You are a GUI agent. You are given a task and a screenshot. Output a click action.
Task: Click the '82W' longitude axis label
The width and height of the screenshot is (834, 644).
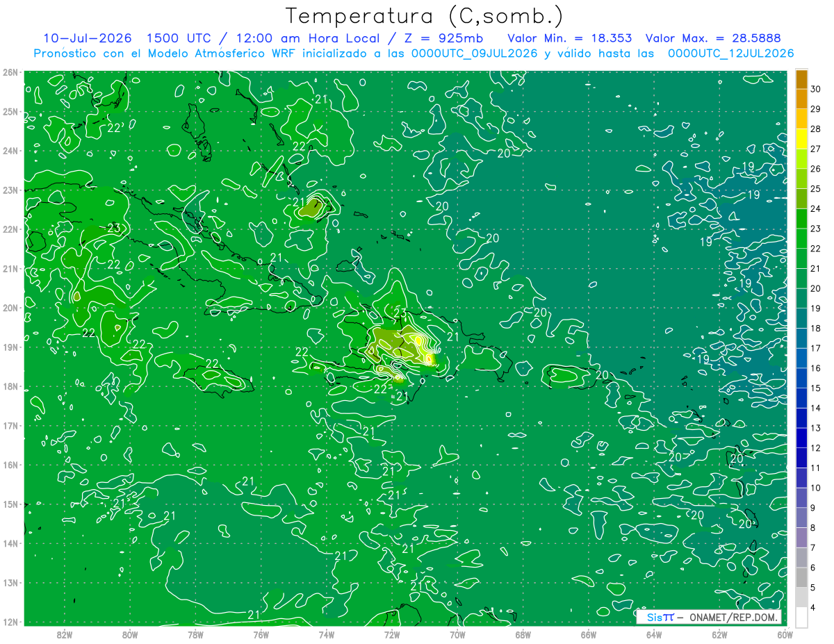[x=65, y=634]
